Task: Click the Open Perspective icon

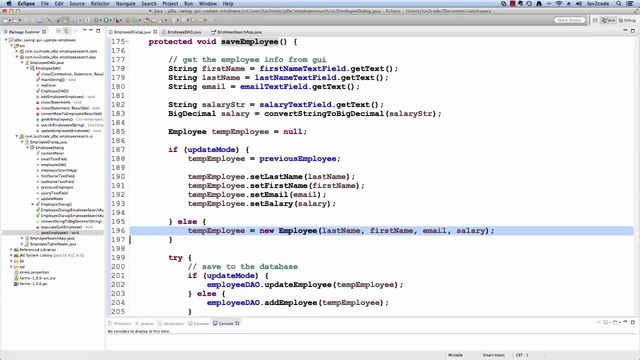Action: 595,20
